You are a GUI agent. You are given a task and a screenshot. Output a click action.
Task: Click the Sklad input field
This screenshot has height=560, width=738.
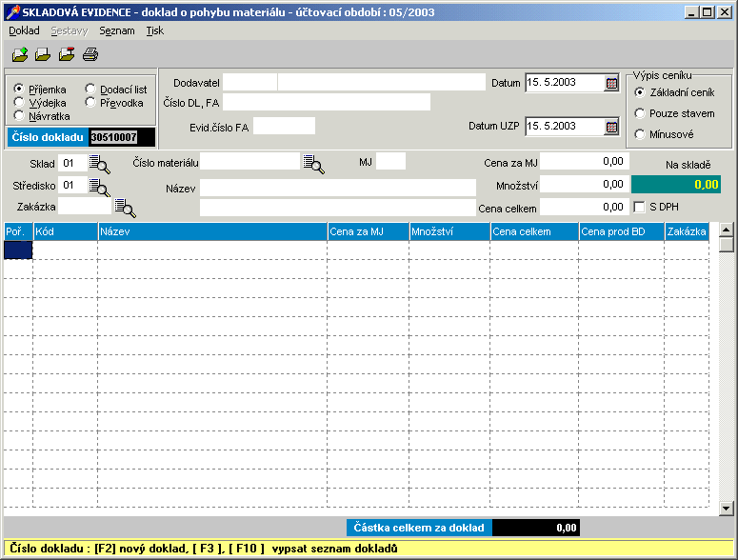(x=72, y=163)
